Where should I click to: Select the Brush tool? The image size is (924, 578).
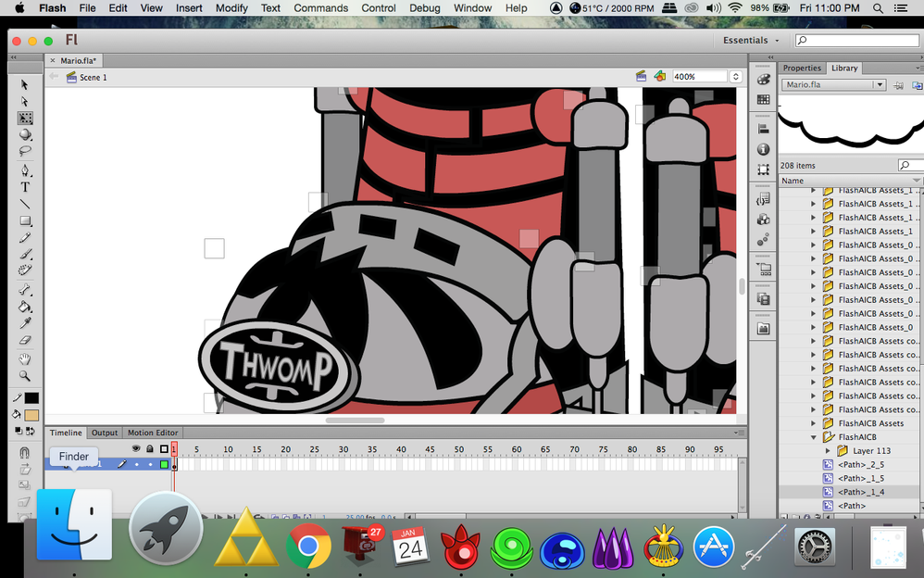tap(25, 254)
